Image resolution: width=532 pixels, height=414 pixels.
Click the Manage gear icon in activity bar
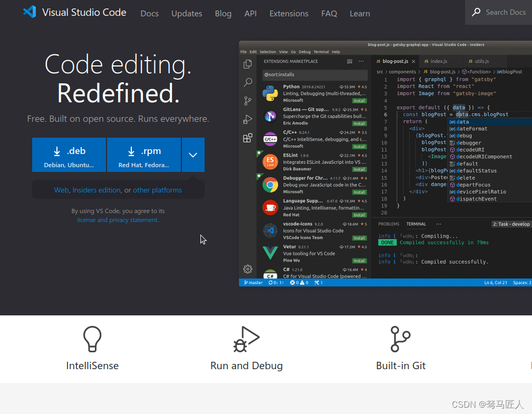pyautogui.click(x=248, y=269)
